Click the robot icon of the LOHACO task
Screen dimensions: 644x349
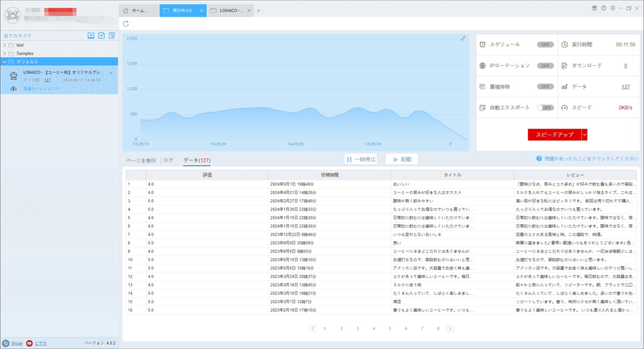14,76
